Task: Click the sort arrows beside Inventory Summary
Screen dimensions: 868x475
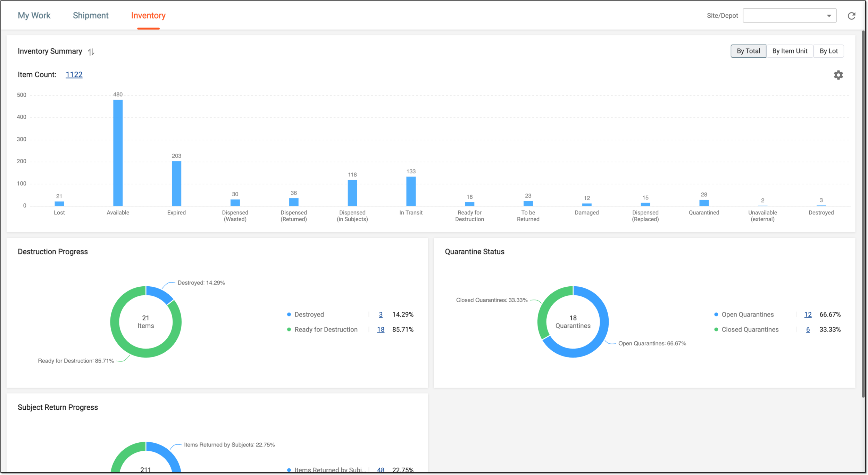Action: tap(91, 52)
